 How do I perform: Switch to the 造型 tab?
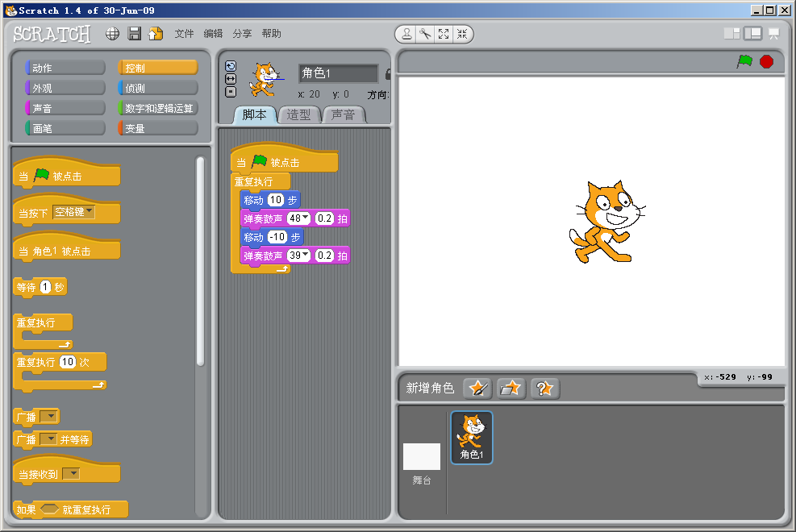click(x=299, y=115)
